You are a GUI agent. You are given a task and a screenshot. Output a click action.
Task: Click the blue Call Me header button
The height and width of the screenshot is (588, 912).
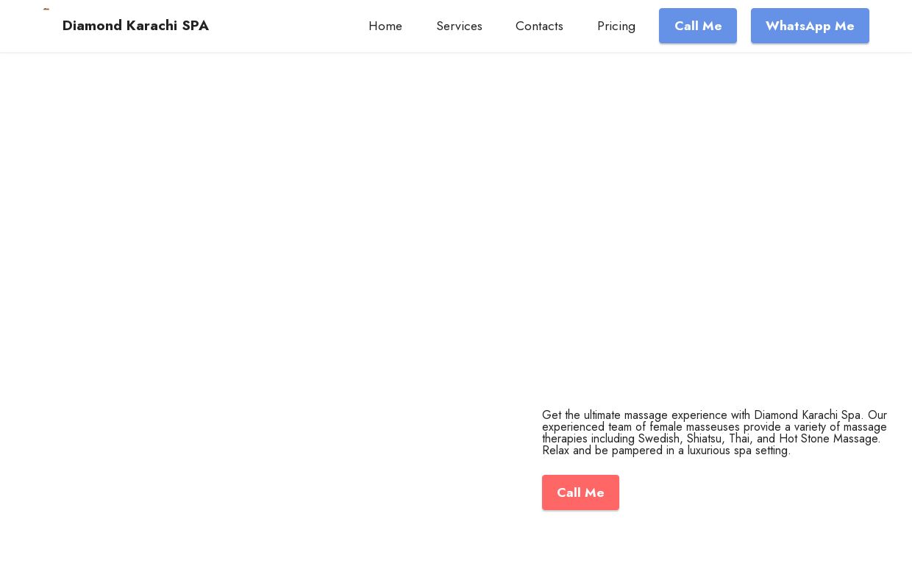tap(698, 26)
